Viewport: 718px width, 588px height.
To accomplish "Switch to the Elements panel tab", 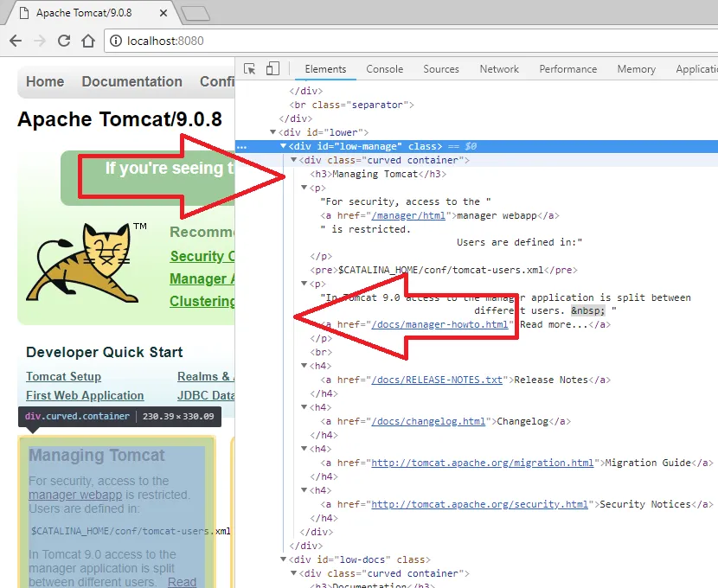I will pos(325,69).
